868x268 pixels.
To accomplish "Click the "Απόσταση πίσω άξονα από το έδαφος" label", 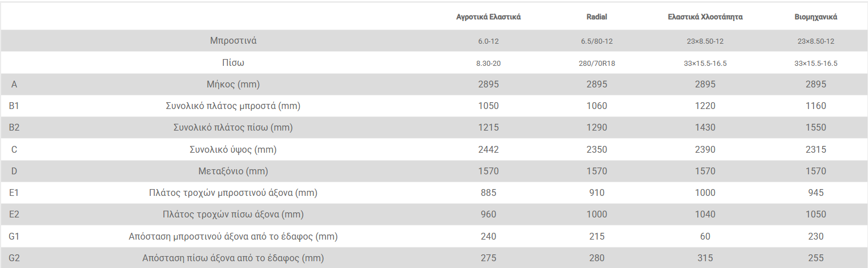I will [233, 258].
